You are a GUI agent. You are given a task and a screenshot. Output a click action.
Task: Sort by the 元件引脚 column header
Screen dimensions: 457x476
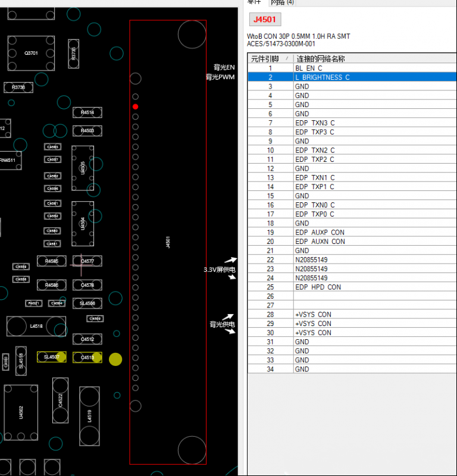click(270, 58)
